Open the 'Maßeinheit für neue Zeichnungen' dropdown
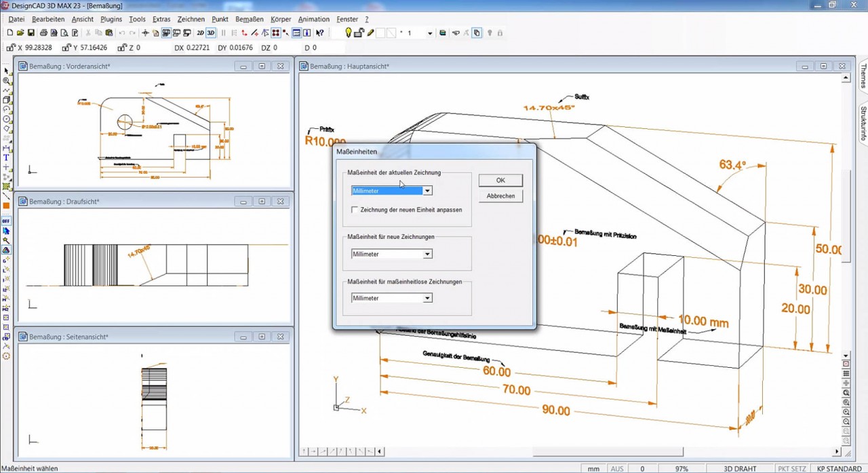Screen dimensions: 868x473 pyautogui.click(x=427, y=253)
